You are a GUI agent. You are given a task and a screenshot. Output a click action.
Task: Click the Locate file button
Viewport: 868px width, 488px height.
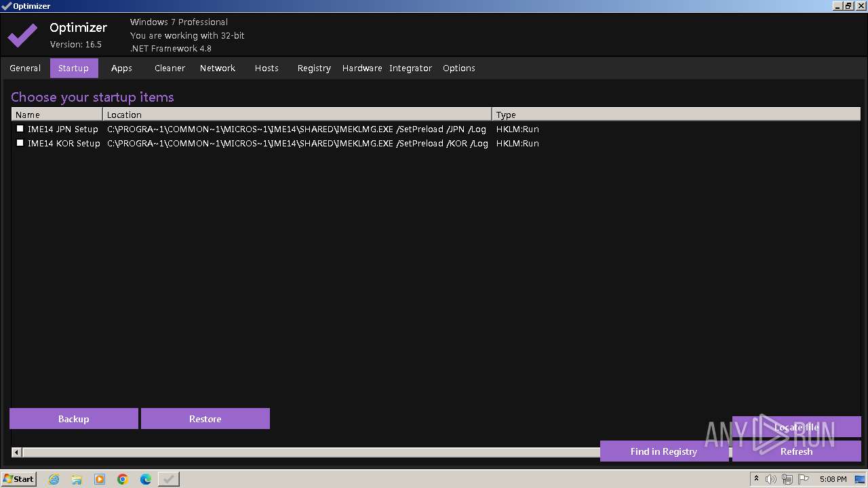click(x=797, y=427)
